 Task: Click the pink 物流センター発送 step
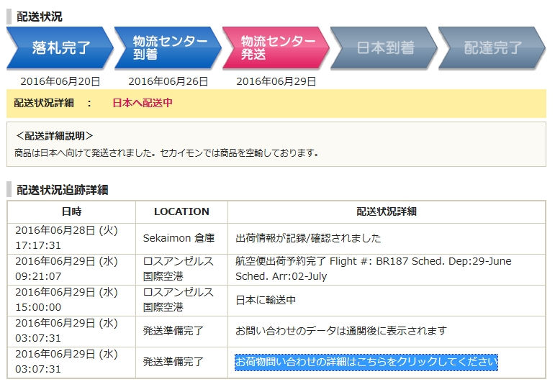276,47
